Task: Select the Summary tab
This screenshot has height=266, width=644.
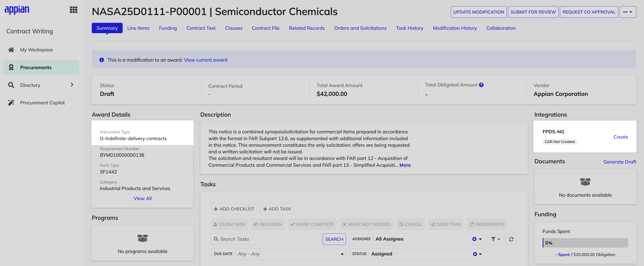Action: 107,28
